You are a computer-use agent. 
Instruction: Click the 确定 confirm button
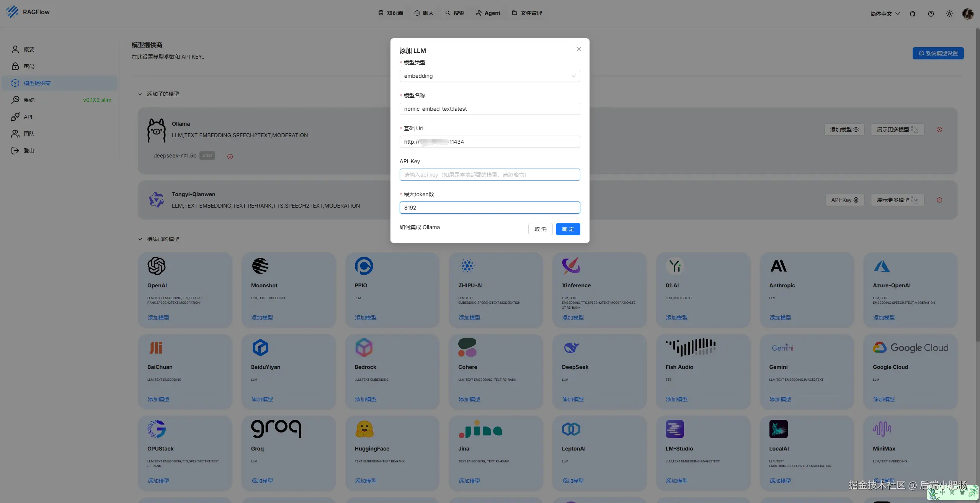tap(568, 229)
